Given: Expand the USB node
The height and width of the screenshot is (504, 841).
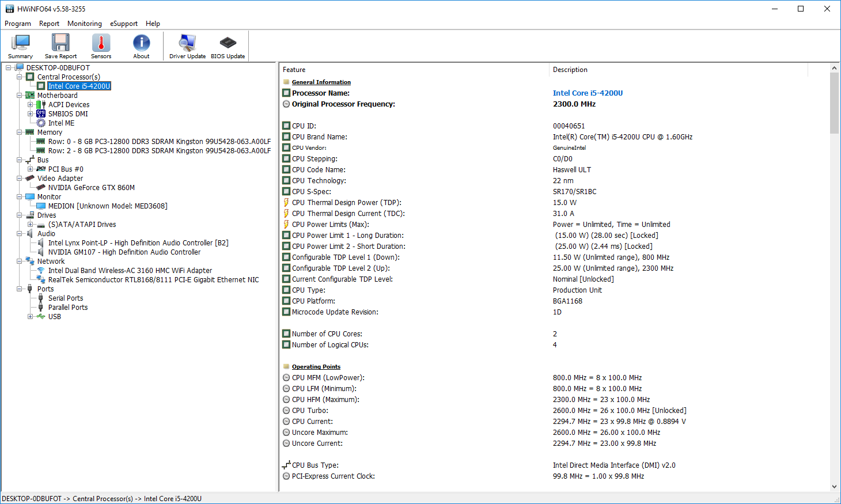Looking at the screenshot, I should tap(31, 317).
